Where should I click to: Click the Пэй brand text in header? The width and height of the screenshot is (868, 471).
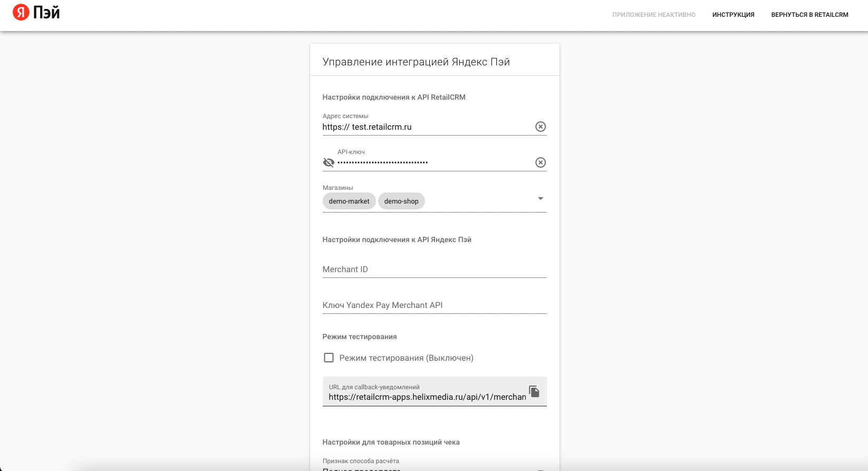coord(46,12)
